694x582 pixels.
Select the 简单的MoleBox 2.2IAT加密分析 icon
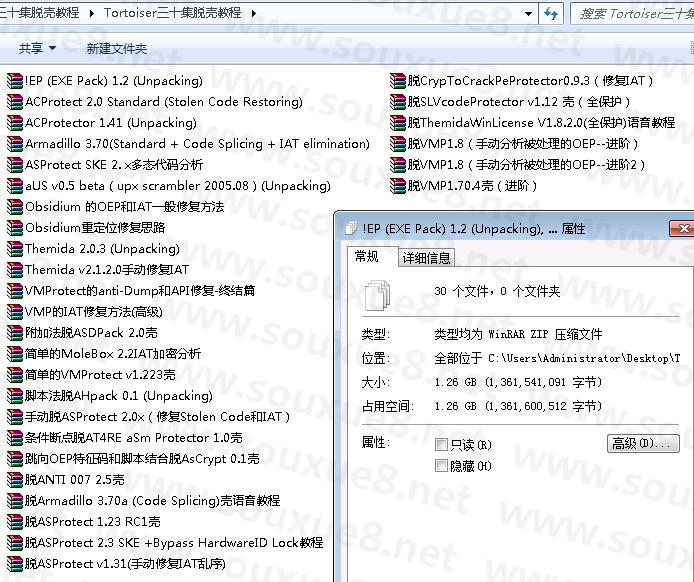[15, 354]
